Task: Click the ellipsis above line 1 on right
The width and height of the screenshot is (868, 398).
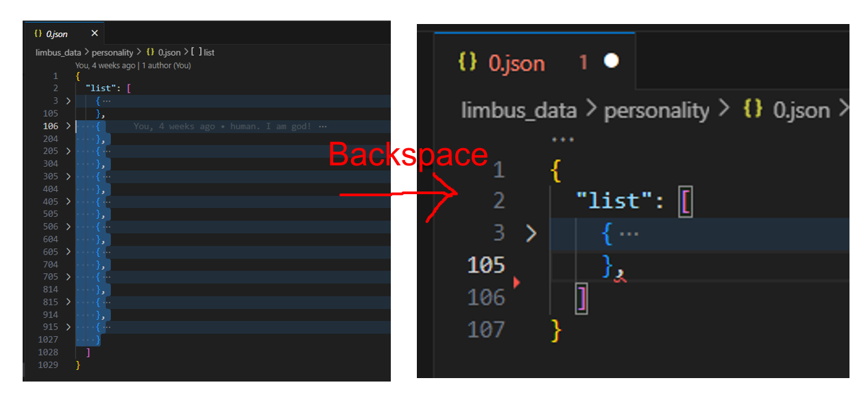Action: tap(562, 140)
